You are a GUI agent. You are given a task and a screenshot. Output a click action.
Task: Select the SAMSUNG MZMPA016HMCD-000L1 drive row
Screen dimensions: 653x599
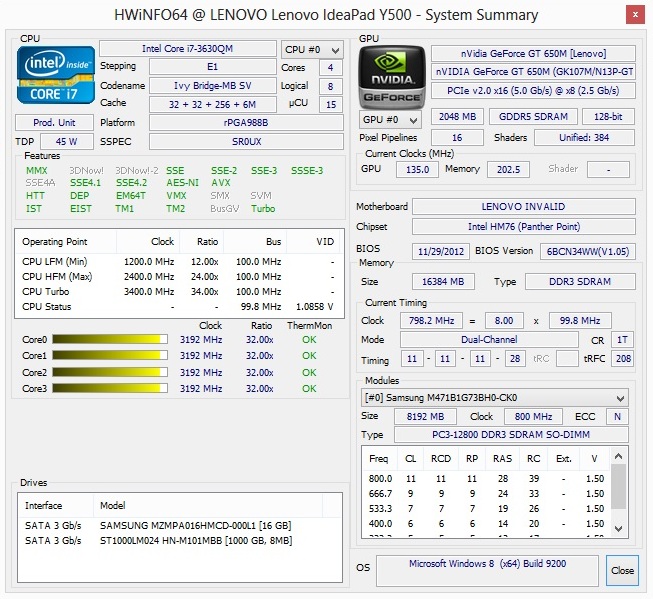(179, 526)
